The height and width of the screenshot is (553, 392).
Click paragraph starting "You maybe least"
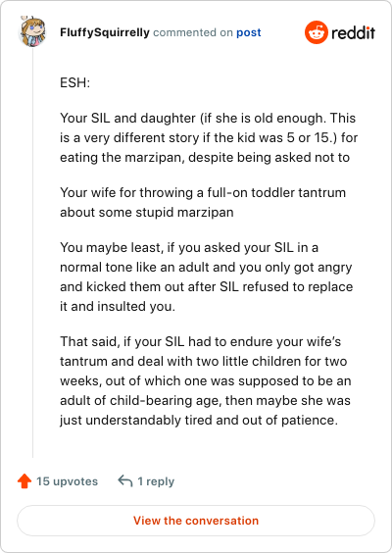pos(206,276)
